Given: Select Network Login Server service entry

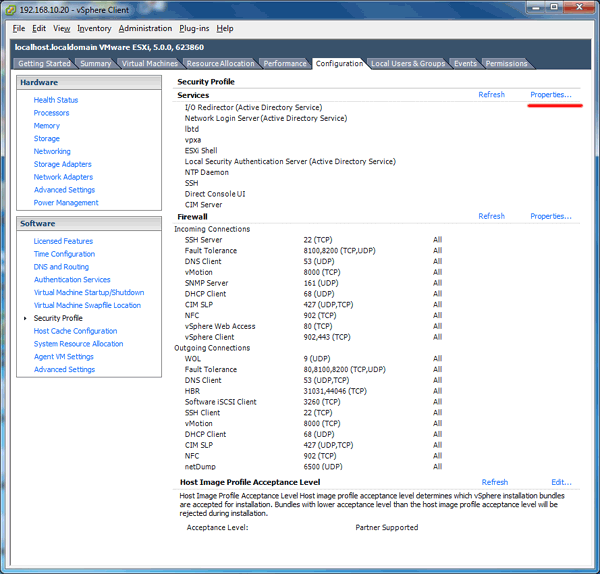Looking at the screenshot, I should (266, 118).
